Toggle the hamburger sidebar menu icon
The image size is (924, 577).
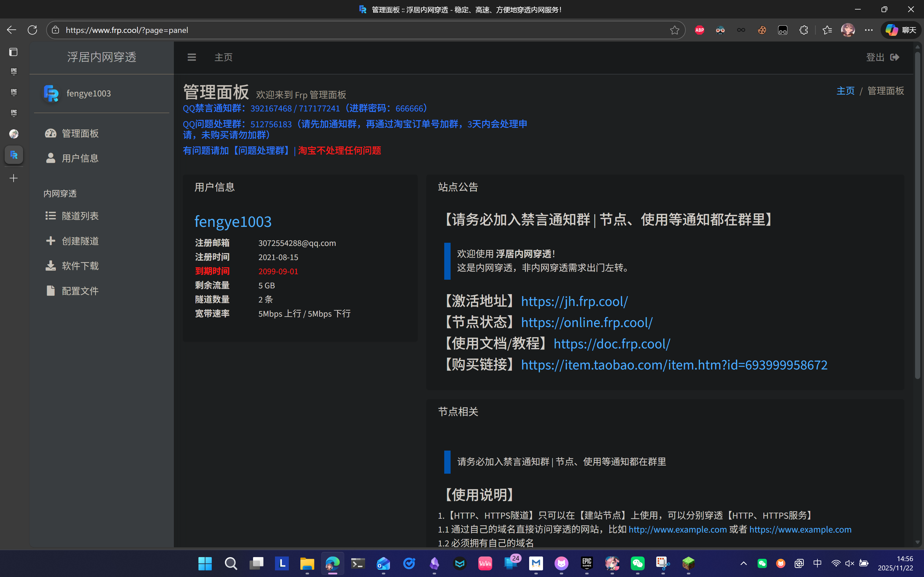[192, 57]
